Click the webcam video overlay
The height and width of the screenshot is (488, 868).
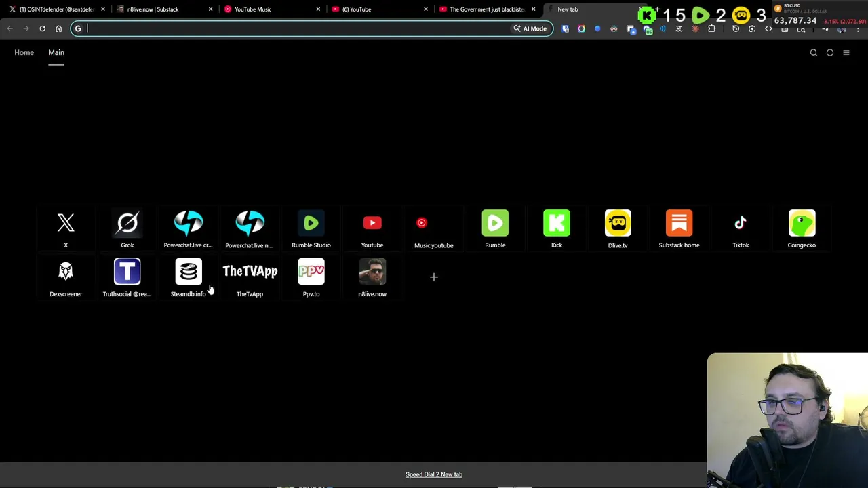pos(787,420)
